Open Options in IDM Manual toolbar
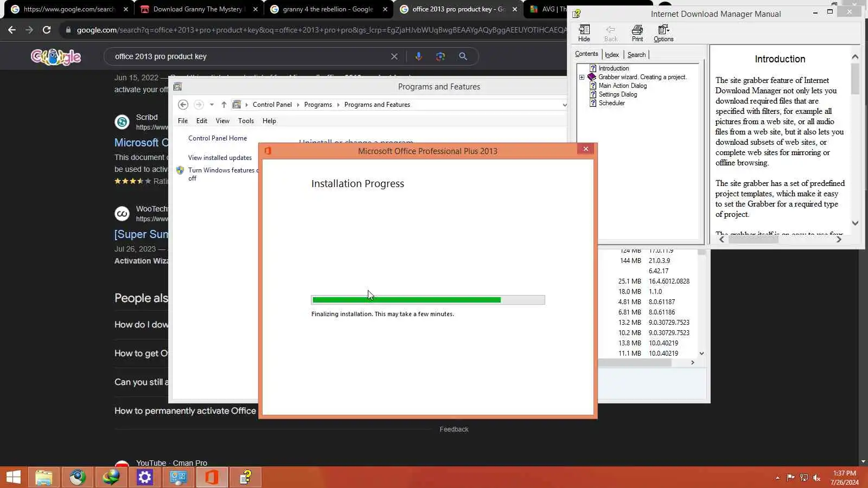 click(x=663, y=33)
